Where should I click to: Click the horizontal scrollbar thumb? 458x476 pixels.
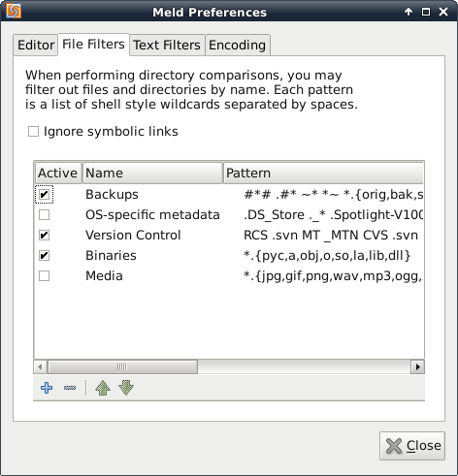(122, 366)
